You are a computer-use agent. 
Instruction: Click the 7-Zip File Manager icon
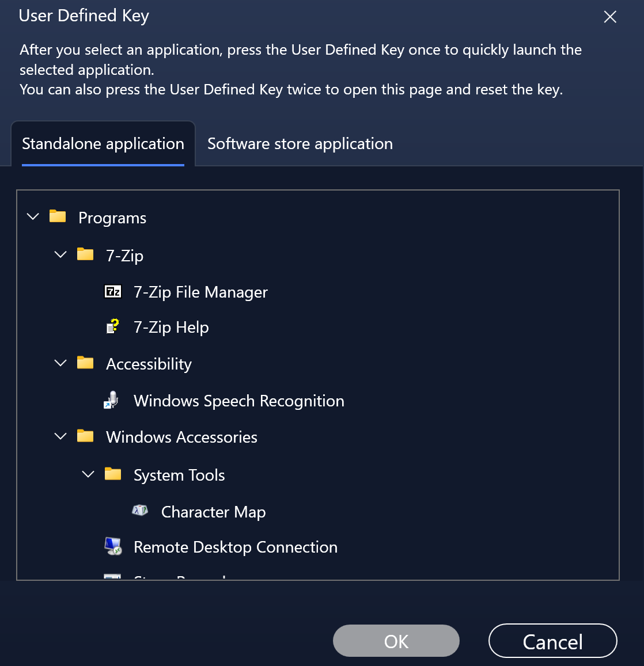click(x=113, y=292)
